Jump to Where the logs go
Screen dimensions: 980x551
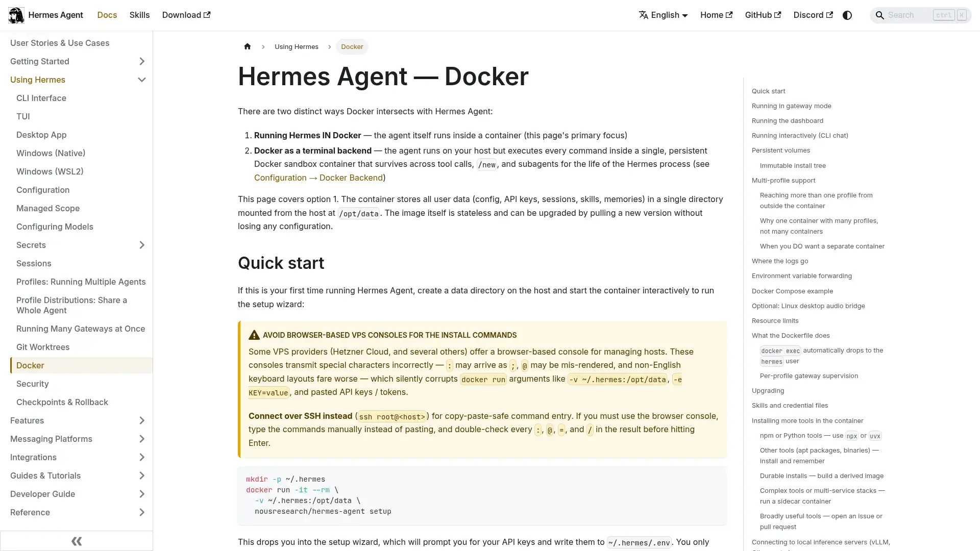tap(780, 261)
